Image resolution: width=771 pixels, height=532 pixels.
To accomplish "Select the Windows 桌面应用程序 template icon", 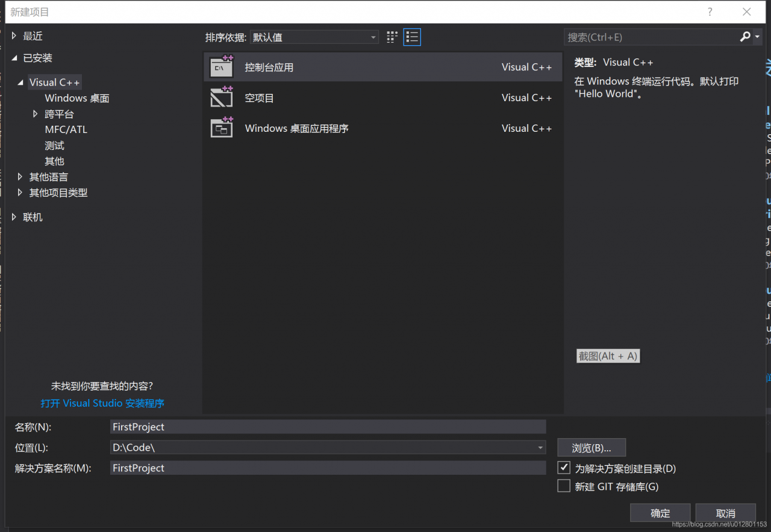I will pyautogui.click(x=221, y=128).
